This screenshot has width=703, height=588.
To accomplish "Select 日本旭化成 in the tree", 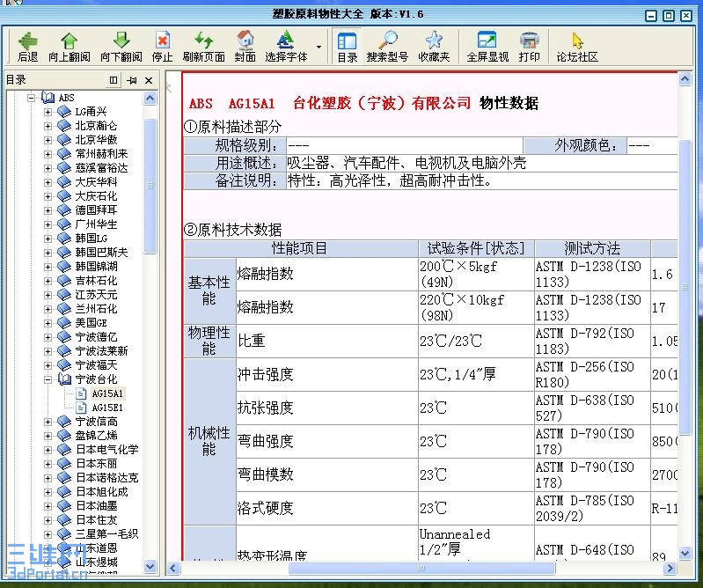I will point(101,492).
